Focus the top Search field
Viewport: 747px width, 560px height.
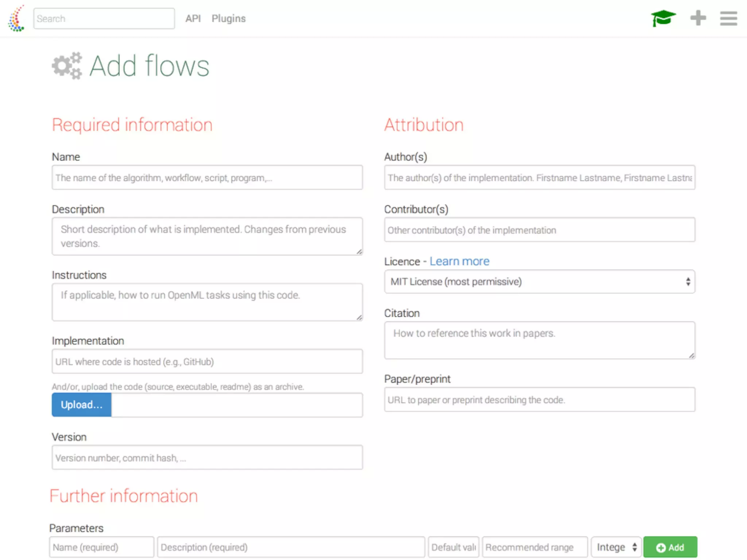click(104, 19)
